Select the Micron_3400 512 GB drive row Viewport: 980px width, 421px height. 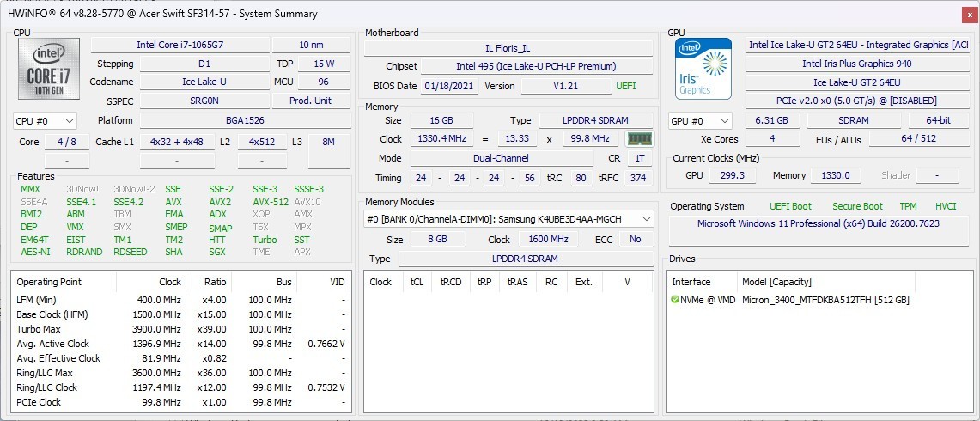[x=819, y=300]
